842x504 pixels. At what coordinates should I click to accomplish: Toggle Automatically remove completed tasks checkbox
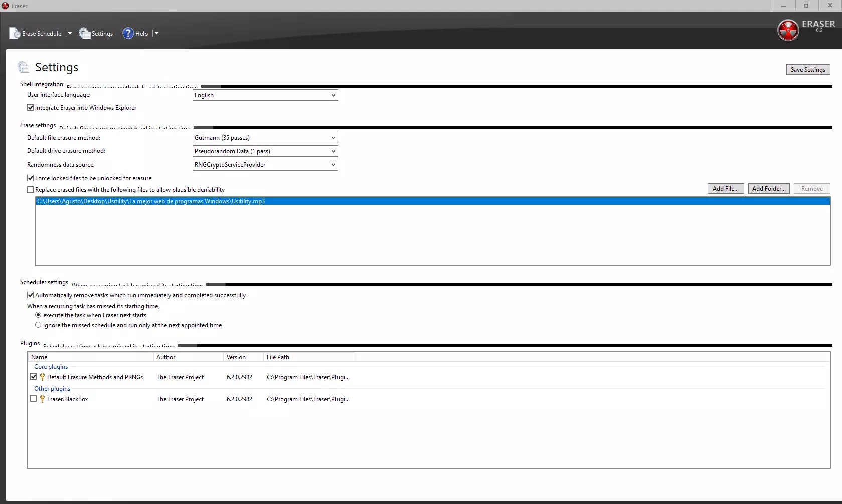(31, 295)
